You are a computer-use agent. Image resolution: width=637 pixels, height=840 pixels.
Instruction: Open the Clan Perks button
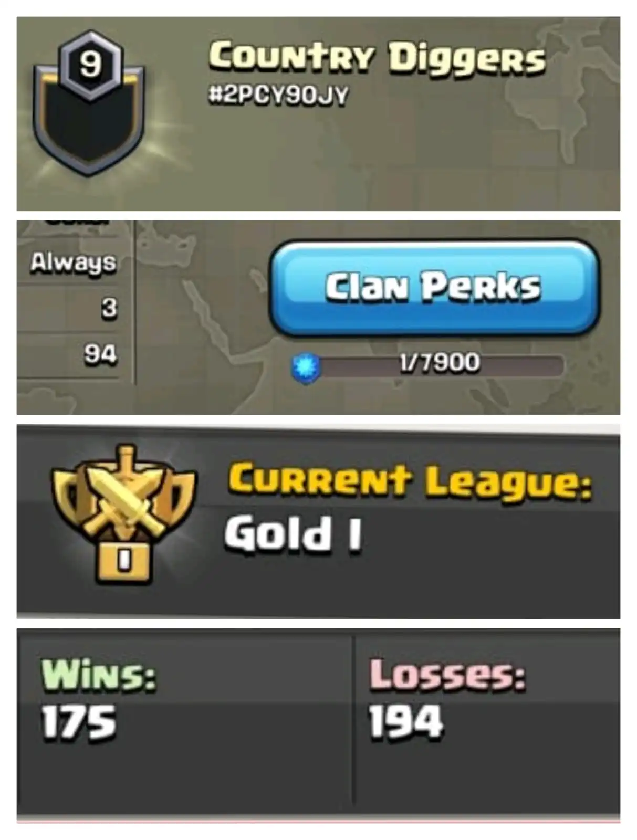click(434, 288)
